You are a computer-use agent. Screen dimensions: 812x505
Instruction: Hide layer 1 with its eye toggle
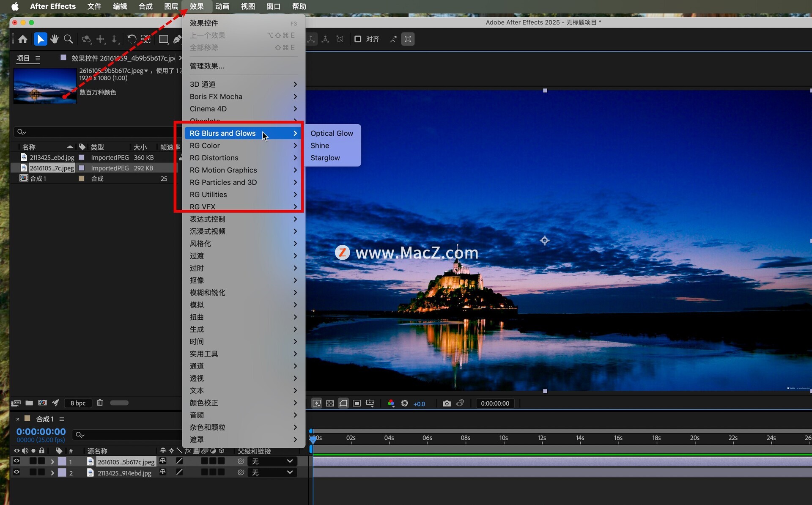click(x=16, y=461)
